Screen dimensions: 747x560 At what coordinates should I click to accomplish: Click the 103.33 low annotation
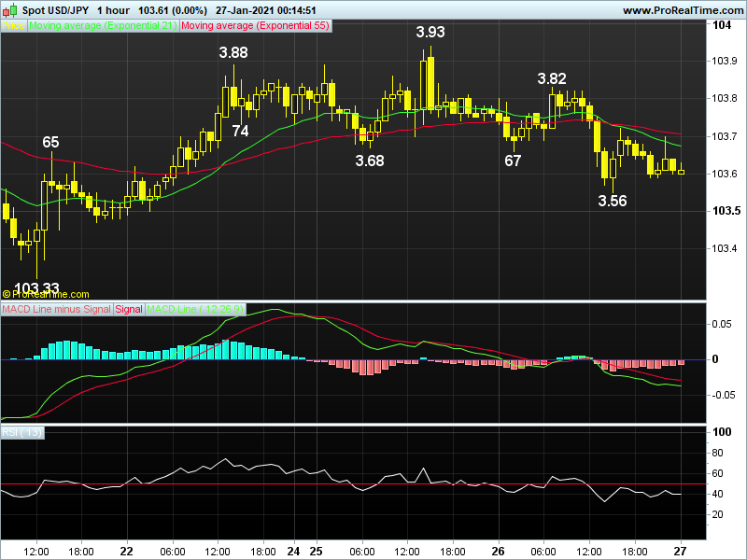(36, 287)
